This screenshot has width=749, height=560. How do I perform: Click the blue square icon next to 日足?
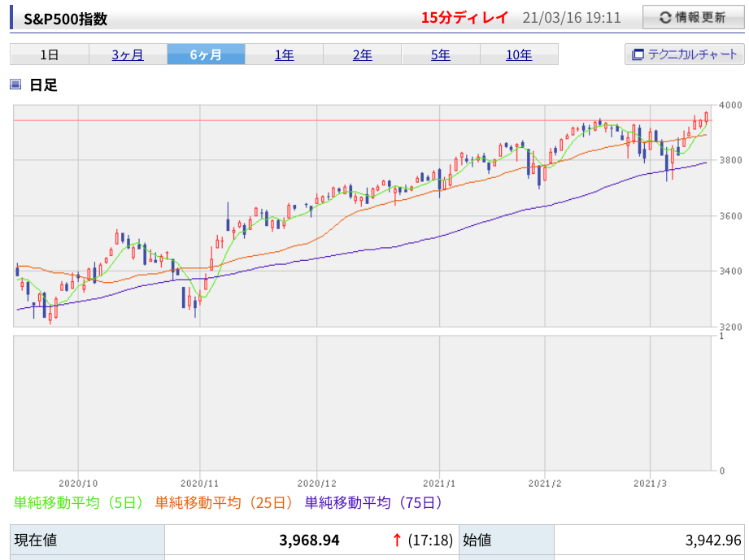click(15, 85)
